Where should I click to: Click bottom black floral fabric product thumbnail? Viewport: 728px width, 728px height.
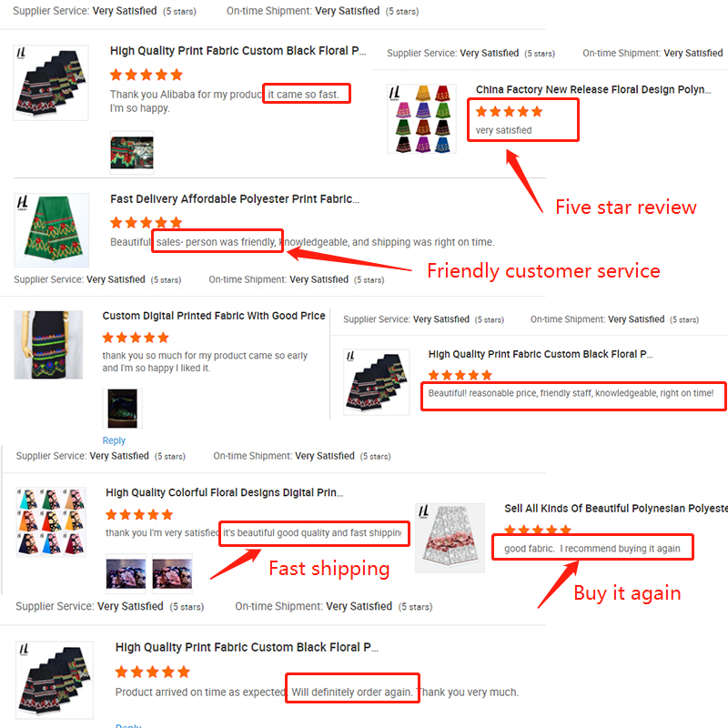pyautogui.click(x=55, y=680)
